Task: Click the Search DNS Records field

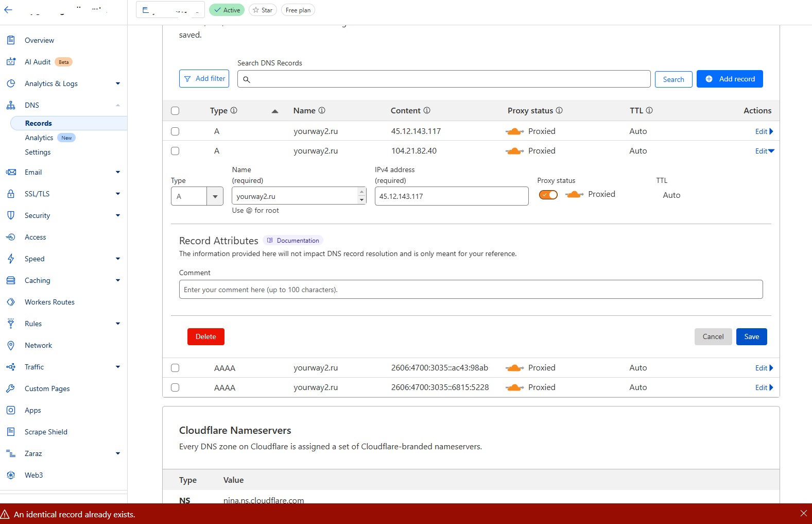Action: [x=444, y=79]
